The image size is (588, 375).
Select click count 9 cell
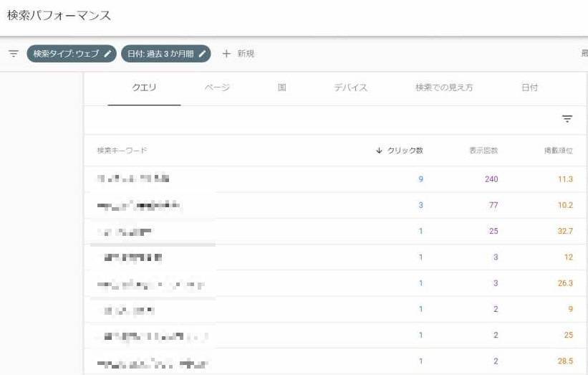420,179
